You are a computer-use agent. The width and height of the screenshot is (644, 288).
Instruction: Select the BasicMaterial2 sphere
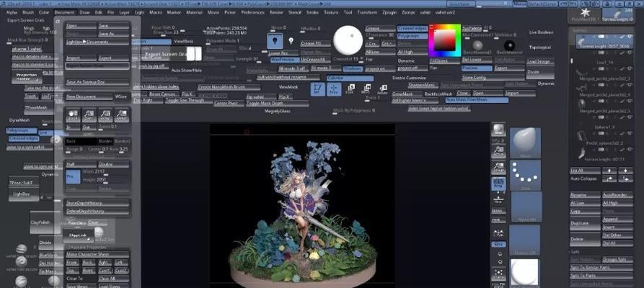click(477, 45)
